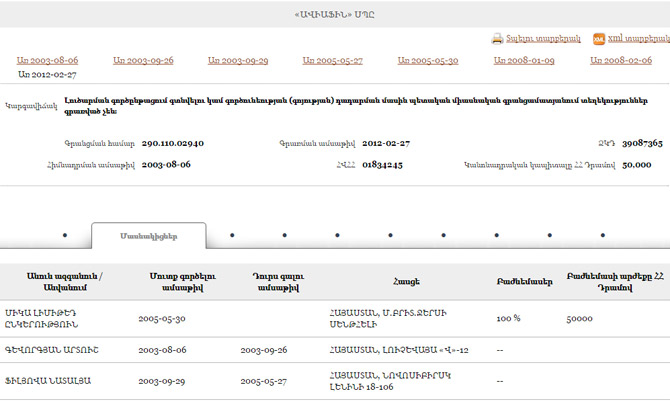Click the printer icon
Screen dimensions: 670x414
497,39
